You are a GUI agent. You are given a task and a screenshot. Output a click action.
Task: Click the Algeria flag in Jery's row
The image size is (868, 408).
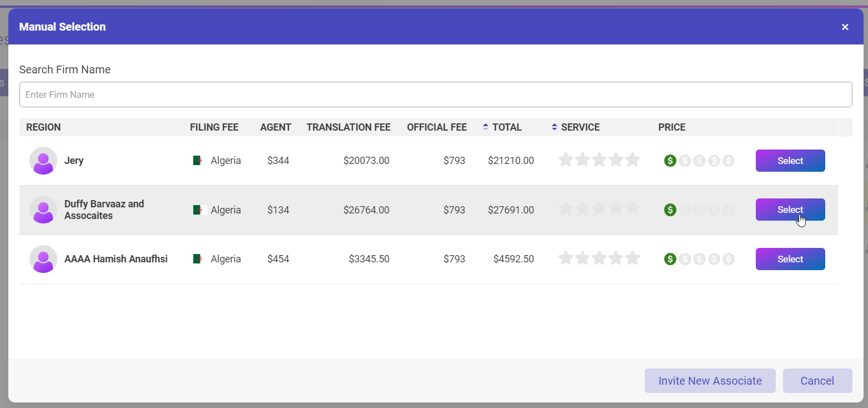[198, 161]
